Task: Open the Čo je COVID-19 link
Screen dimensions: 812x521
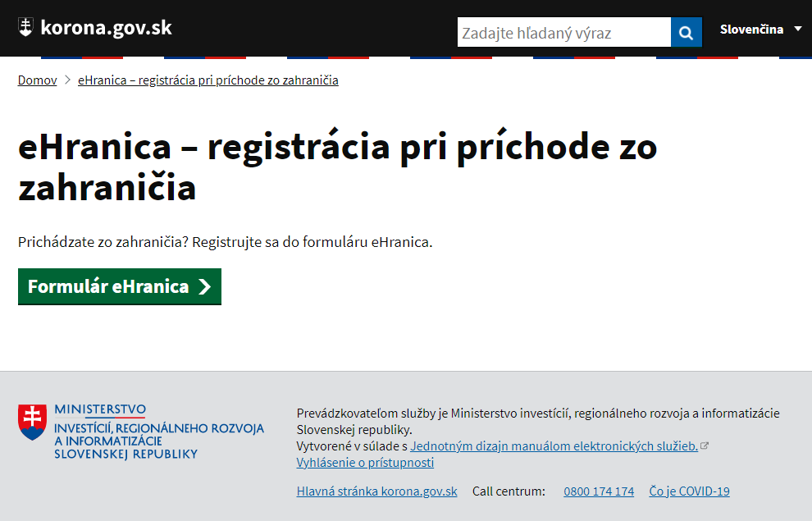Action: 689,491
